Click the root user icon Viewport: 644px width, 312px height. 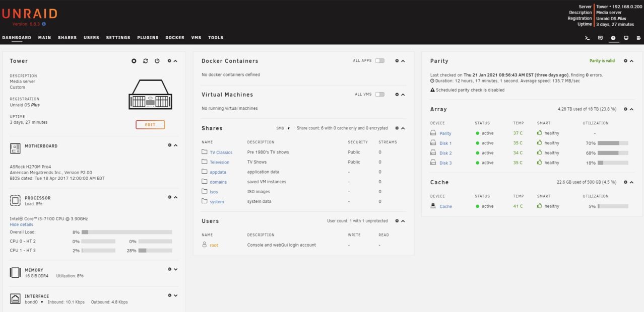point(205,245)
